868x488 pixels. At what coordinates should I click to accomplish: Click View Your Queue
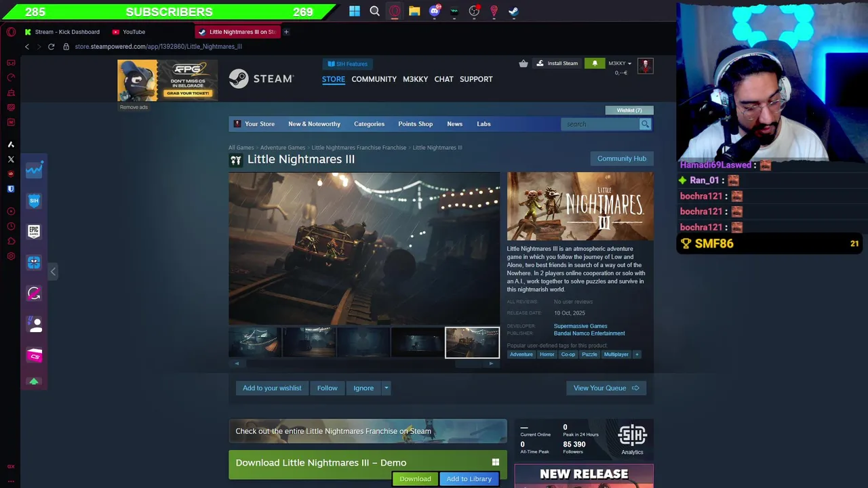tap(606, 388)
